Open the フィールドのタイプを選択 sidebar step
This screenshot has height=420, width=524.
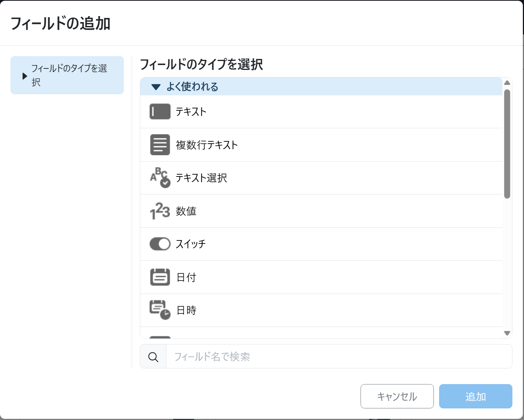[69, 75]
